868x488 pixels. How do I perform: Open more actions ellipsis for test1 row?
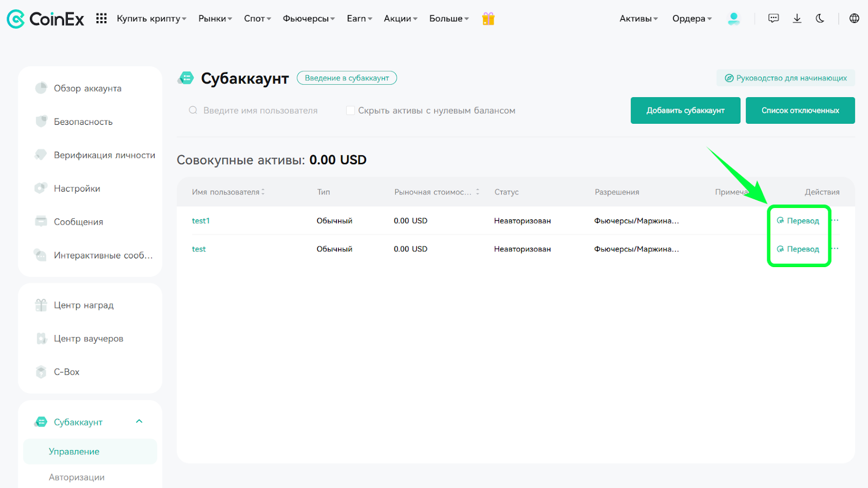[835, 220]
